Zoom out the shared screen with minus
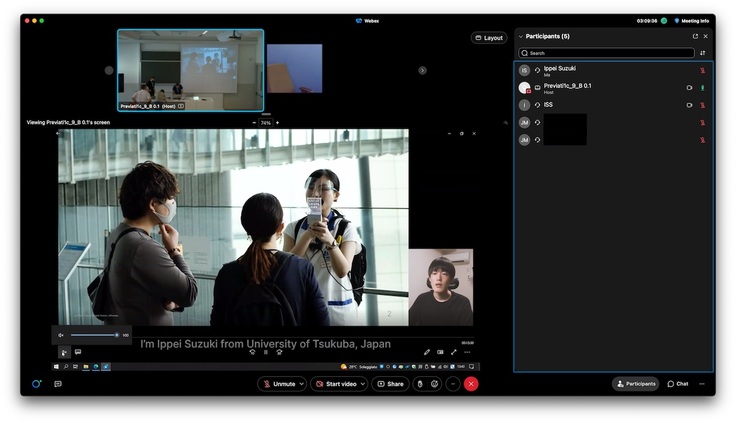 (x=254, y=123)
